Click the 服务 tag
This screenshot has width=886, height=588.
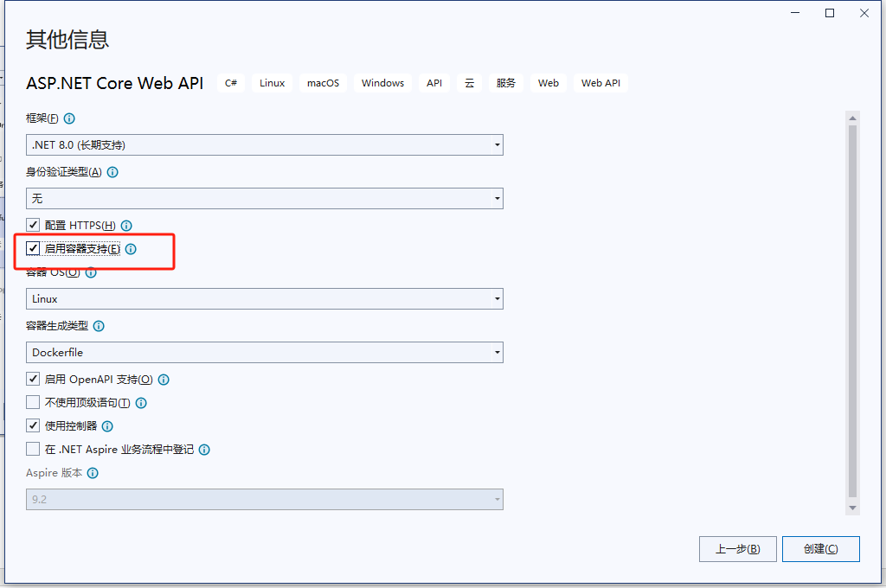tap(506, 83)
